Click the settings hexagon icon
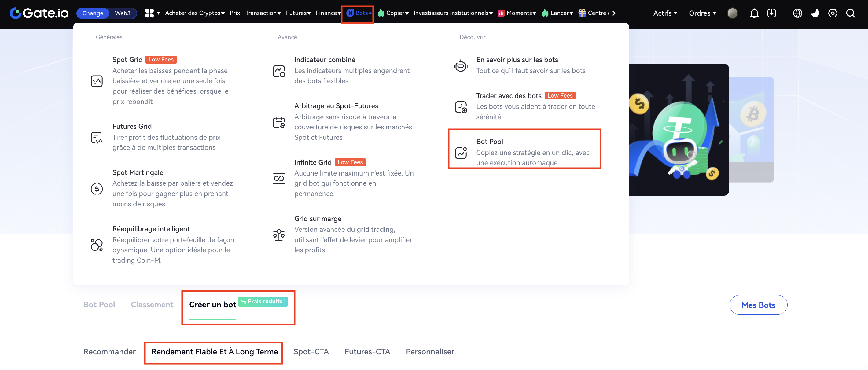The height and width of the screenshot is (370, 868). click(832, 13)
